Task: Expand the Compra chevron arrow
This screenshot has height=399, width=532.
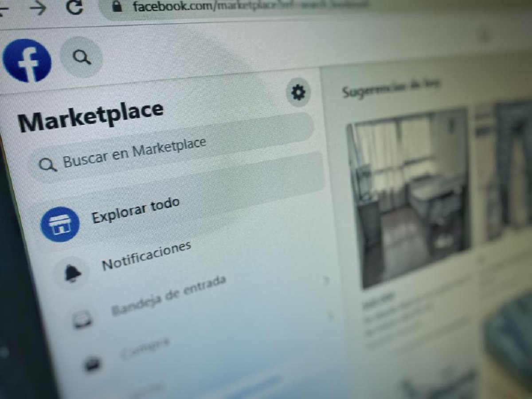Action: pyautogui.click(x=329, y=316)
